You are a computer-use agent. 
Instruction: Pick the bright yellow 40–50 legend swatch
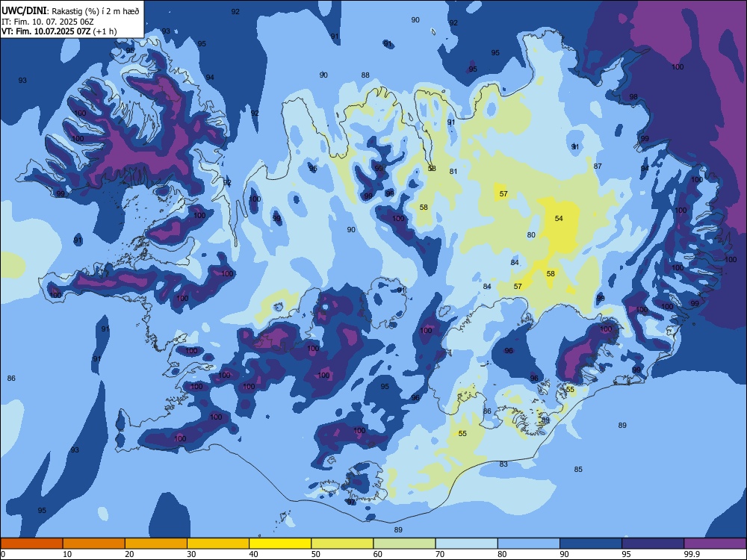(280, 544)
